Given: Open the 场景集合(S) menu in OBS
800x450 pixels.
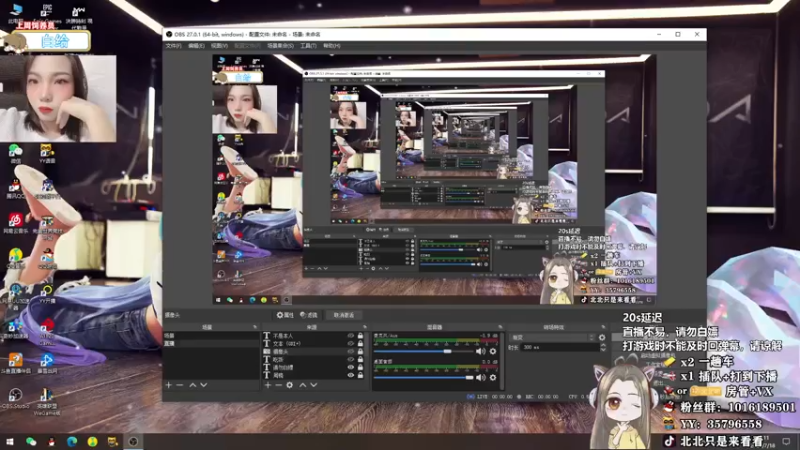Looking at the screenshot, I should point(280,46).
